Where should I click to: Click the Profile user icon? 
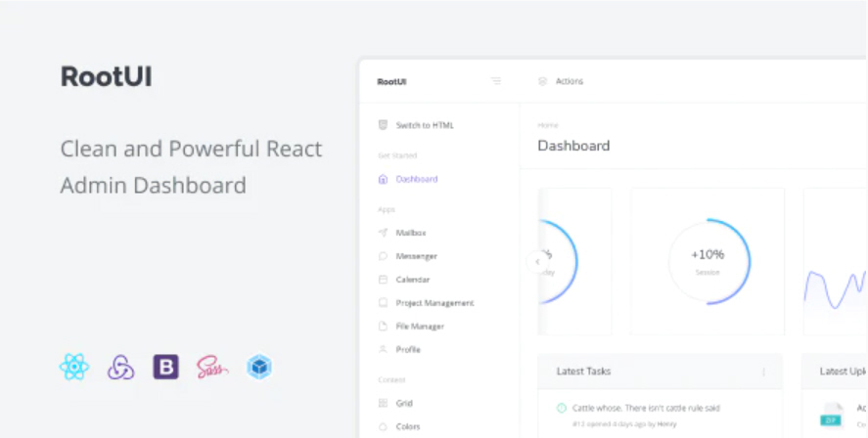point(383,349)
